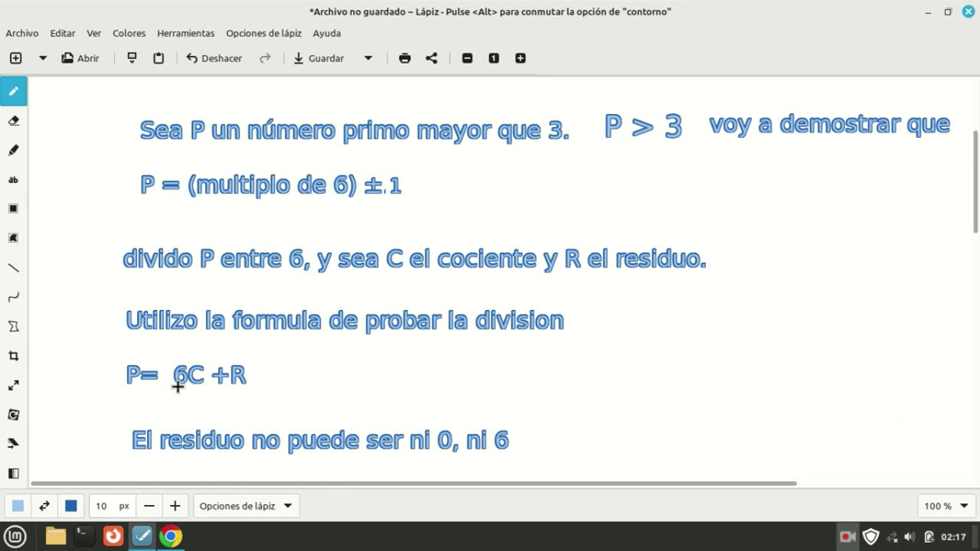Screen dimensions: 980x551
Task: Open the Editar menu
Action: tap(63, 33)
